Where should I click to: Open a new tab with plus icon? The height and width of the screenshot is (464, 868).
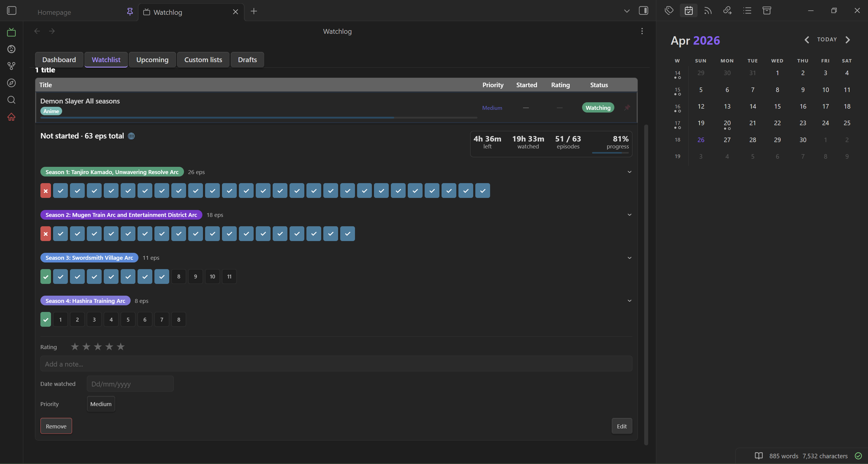point(254,11)
